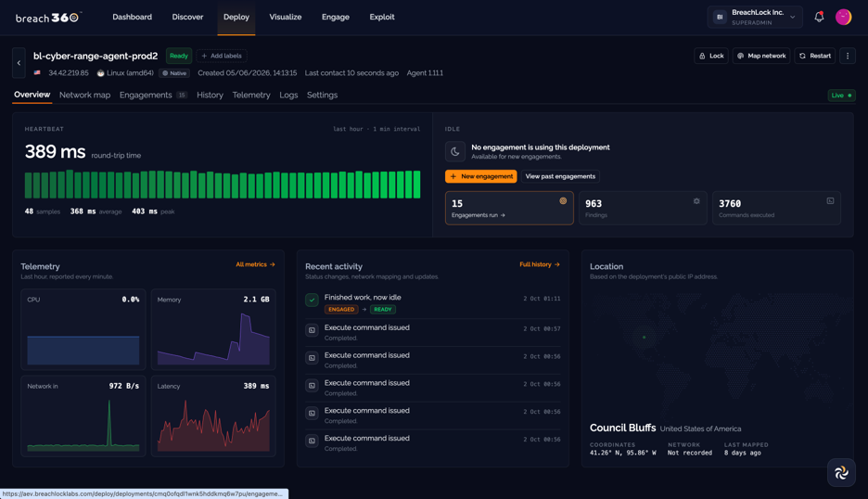Click the green location dot on the map
868x499 pixels.
click(644, 337)
